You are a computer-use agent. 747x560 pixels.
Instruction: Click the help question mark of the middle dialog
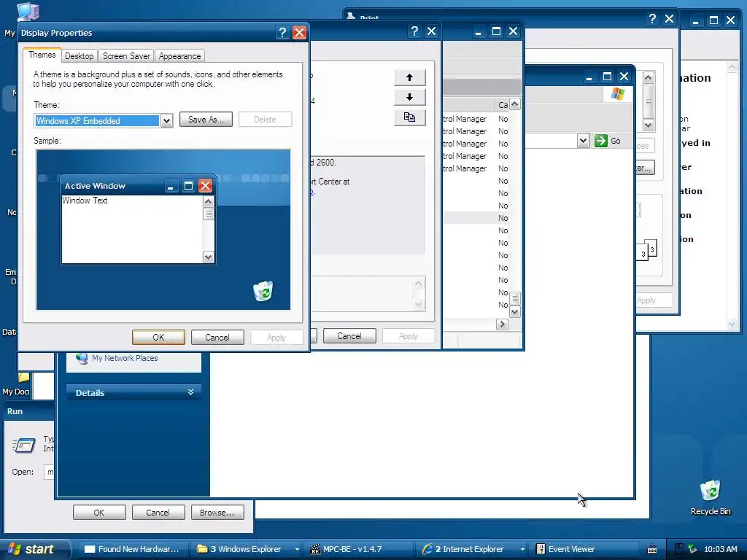(x=414, y=31)
